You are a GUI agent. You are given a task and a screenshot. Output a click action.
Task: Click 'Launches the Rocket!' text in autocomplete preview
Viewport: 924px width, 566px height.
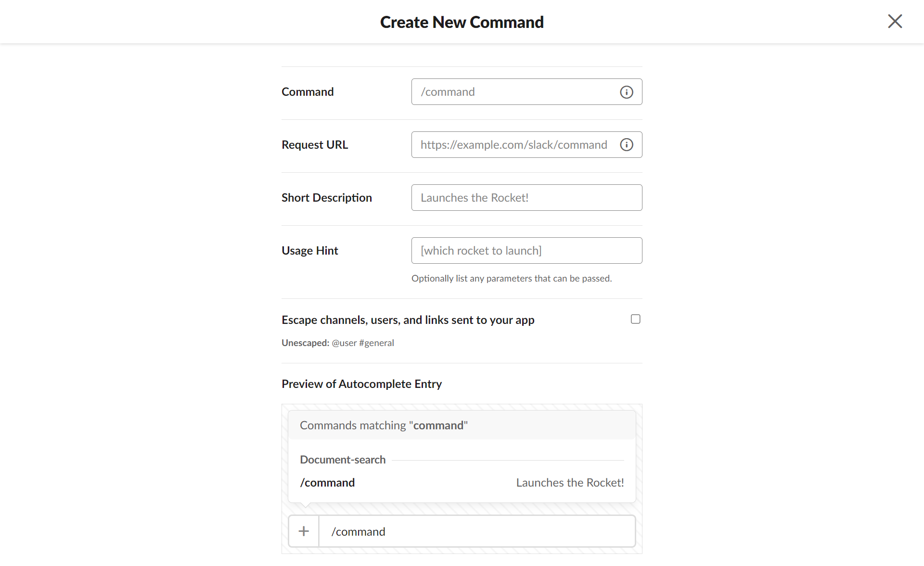coord(570,483)
